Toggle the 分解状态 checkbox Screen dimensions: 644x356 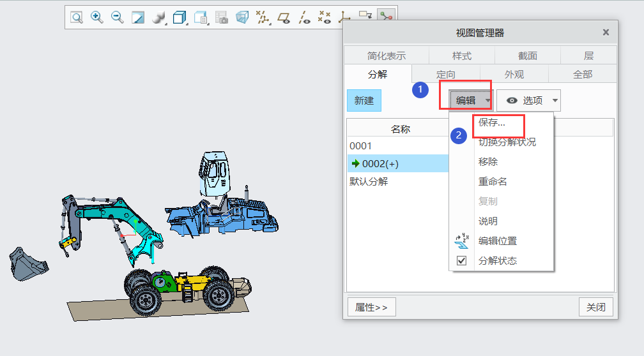pyautogui.click(x=462, y=260)
